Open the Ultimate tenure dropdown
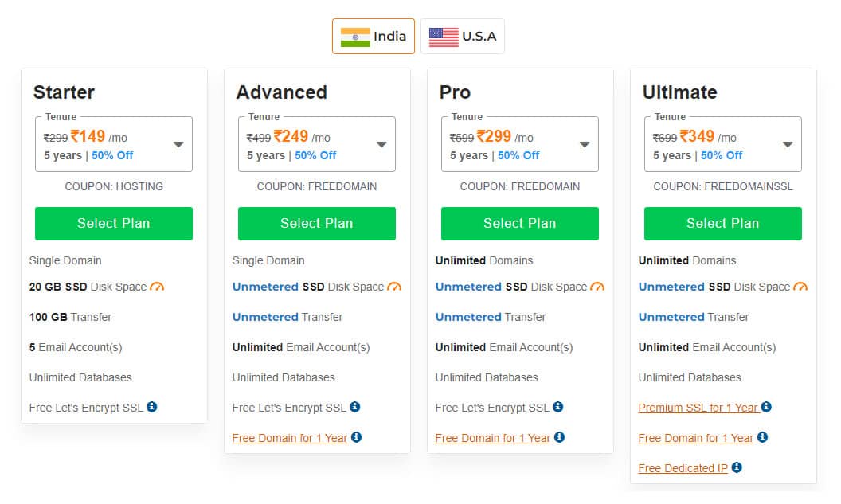The width and height of the screenshot is (841, 504). pos(787,143)
